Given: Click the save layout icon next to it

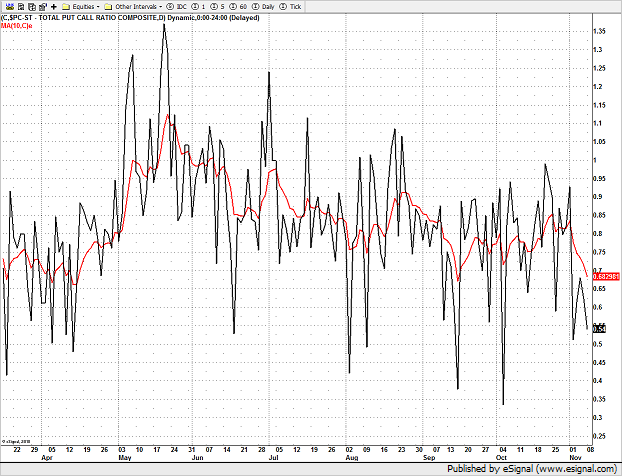Looking at the screenshot, I should pyautogui.click(x=32, y=7).
